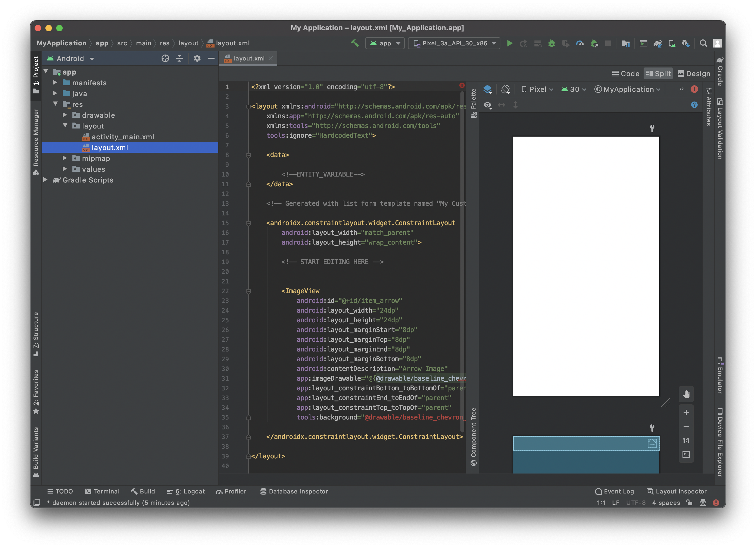Click the Debug app bug icon
Image resolution: width=756 pixels, height=548 pixels.
pos(552,43)
